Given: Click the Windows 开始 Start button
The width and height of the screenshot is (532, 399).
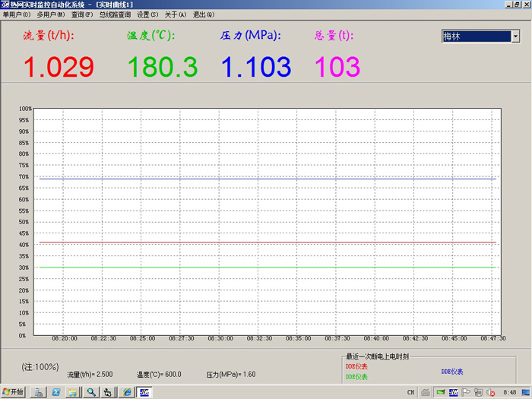Looking at the screenshot, I should tap(14, 392).
